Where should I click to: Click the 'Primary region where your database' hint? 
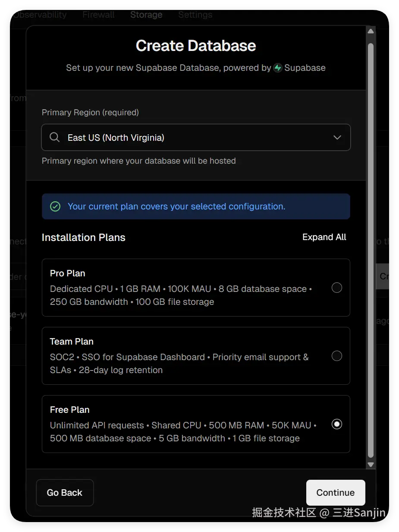pos(139,161)
